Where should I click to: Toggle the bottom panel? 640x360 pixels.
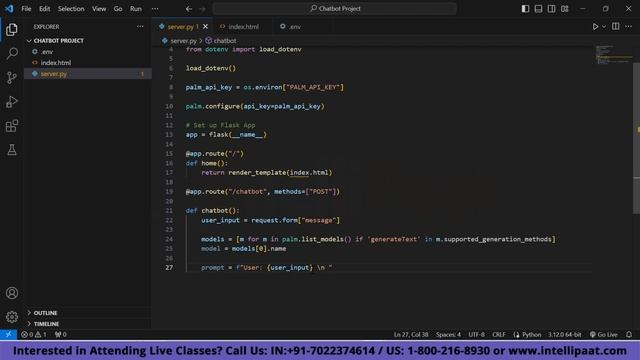(x=538, y=9)
